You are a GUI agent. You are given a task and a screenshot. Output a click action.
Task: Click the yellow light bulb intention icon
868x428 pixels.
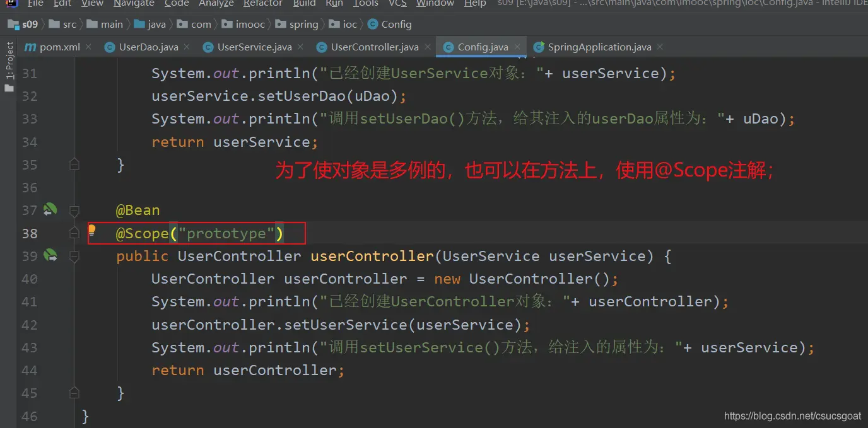(91, 231)
